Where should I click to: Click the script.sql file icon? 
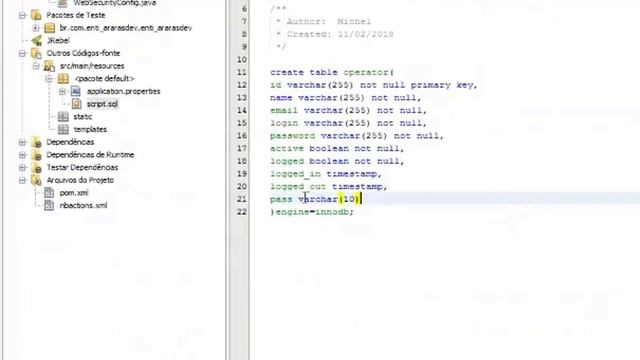coord(76,104)
